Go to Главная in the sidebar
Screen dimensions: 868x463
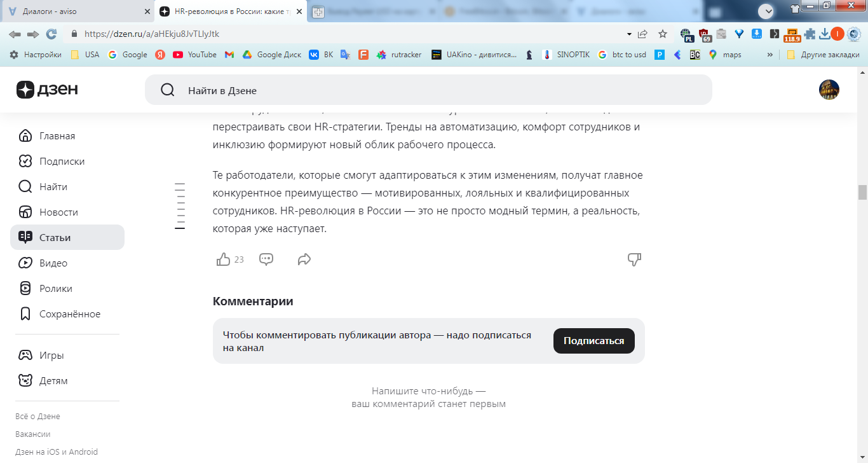(x=67, y=136)
